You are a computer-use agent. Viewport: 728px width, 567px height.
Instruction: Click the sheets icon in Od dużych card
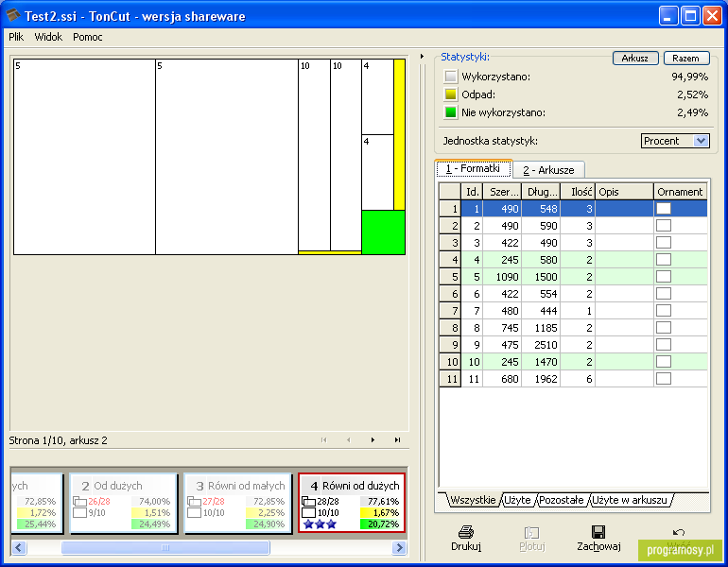(x=79, y=502)
